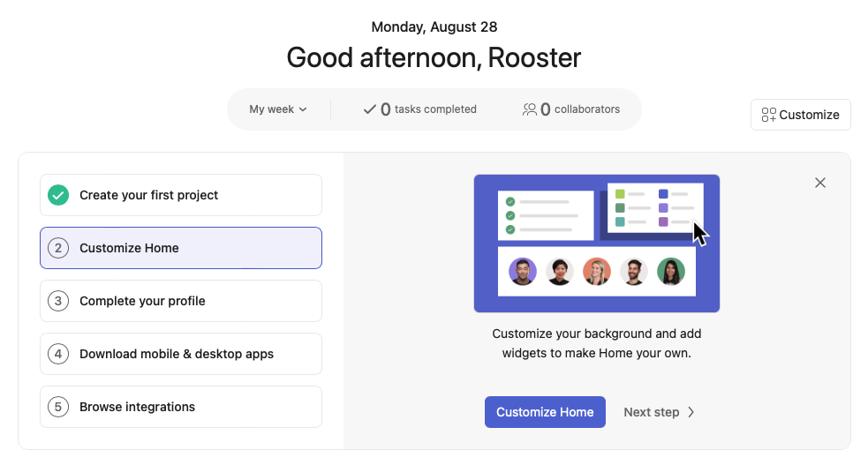Click the Customize Home illustration image
This screenshot has width=868, height=465.
pyautogui.click(x=597, y=243)
